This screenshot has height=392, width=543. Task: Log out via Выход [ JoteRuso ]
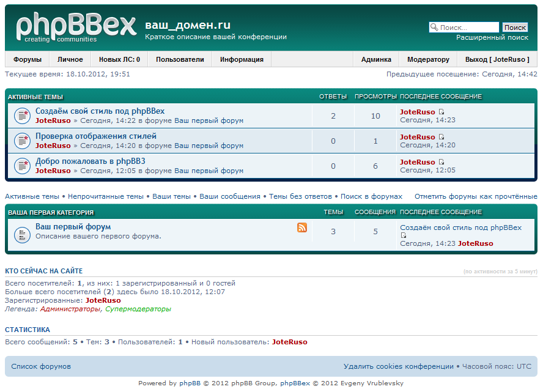(x=497, y=59)
